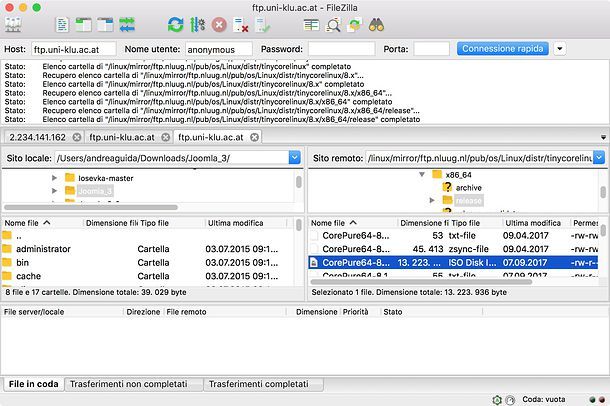
Task: Click the administrator folder icon
Action: (7, 249)
